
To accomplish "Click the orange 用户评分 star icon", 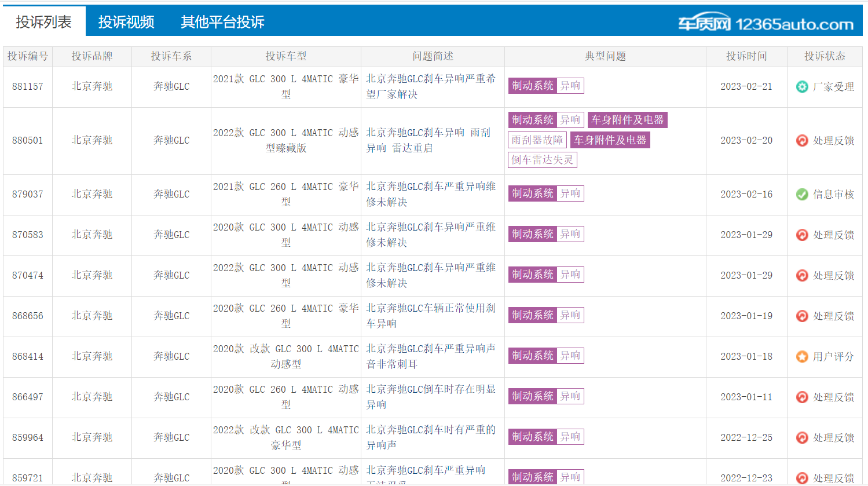I will pos(802,357).
